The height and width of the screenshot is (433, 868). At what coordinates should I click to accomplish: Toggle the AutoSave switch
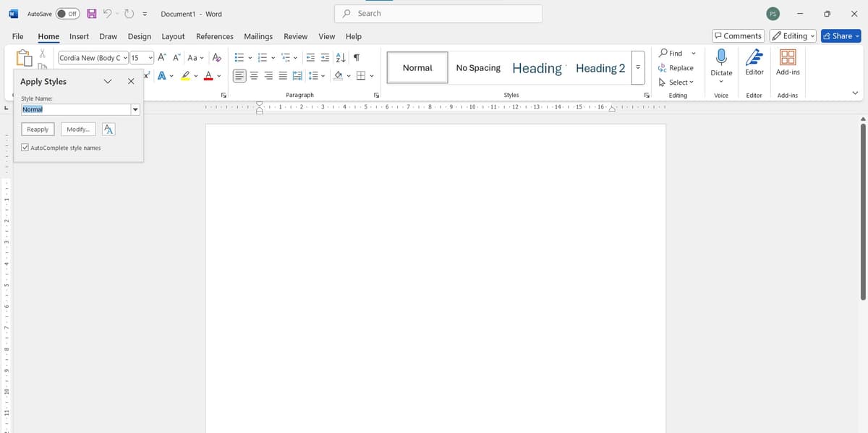click(x=68, y=14)
